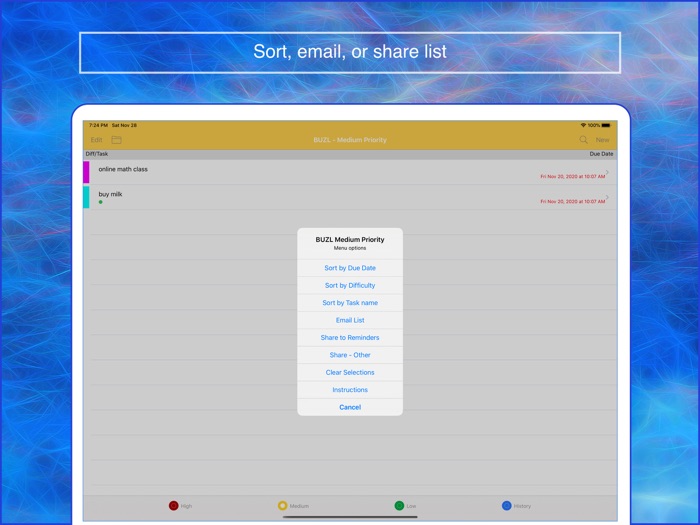700x525 pixels.
Task: Click the green dot under buy milk
Action: coord(100,202)
